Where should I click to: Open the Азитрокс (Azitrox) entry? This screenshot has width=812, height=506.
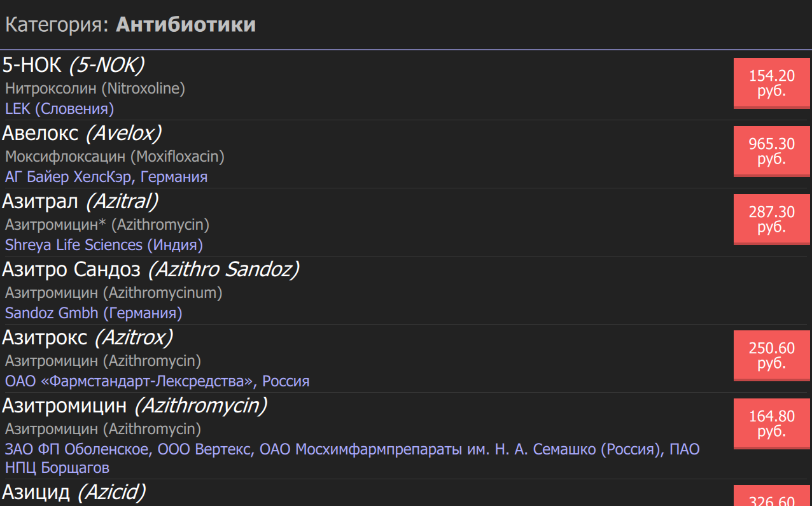[x=88, y=337]
